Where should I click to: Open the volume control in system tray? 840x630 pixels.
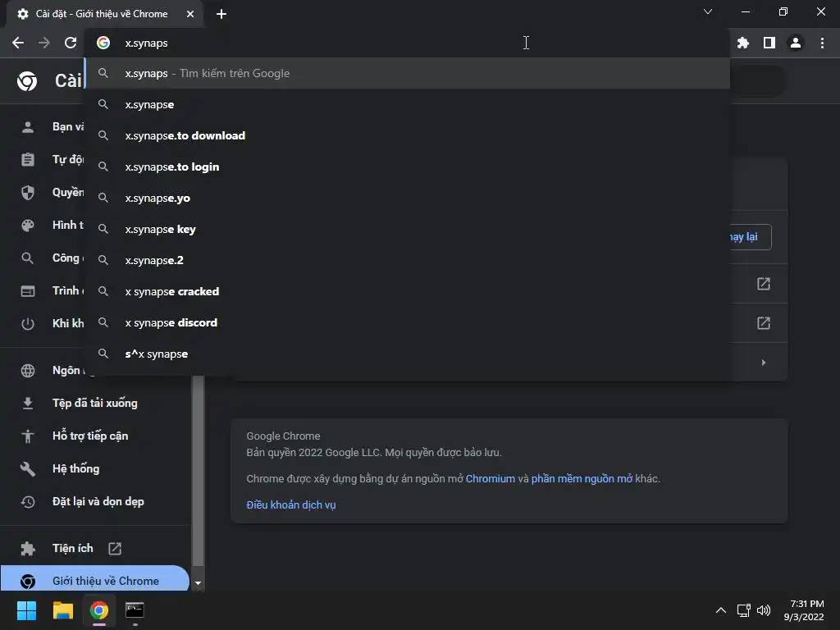(764, 610)
